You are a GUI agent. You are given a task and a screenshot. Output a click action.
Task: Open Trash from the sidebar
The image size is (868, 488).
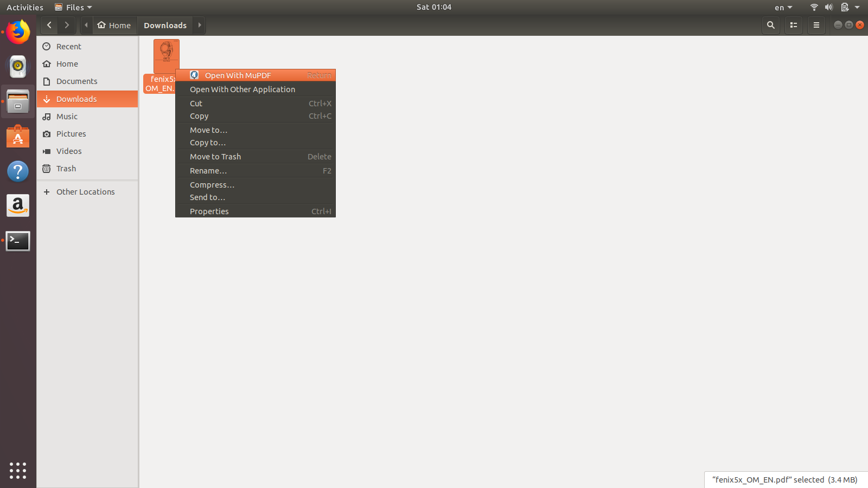[66, 168]
